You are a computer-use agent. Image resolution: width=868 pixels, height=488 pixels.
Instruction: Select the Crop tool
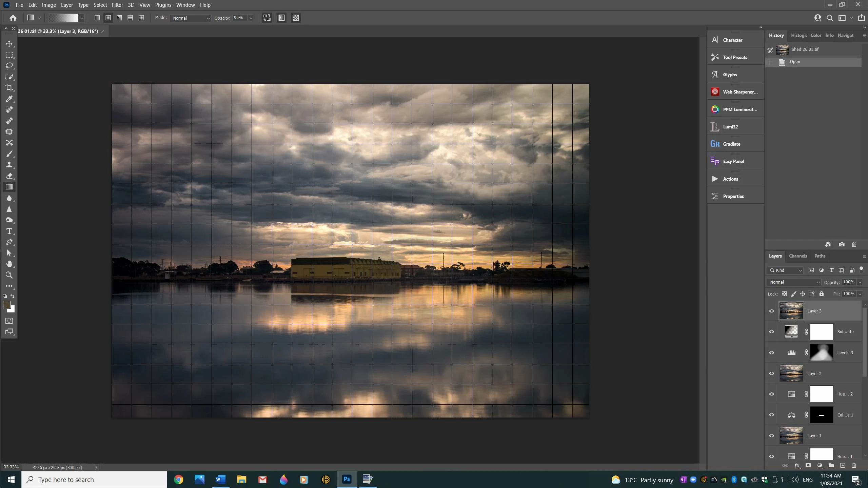(x=9, y=88)
